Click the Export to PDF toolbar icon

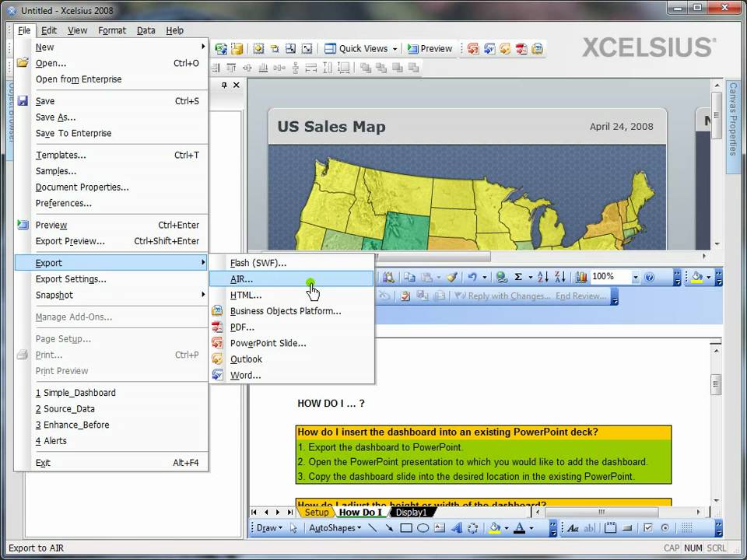coord(521,48)
